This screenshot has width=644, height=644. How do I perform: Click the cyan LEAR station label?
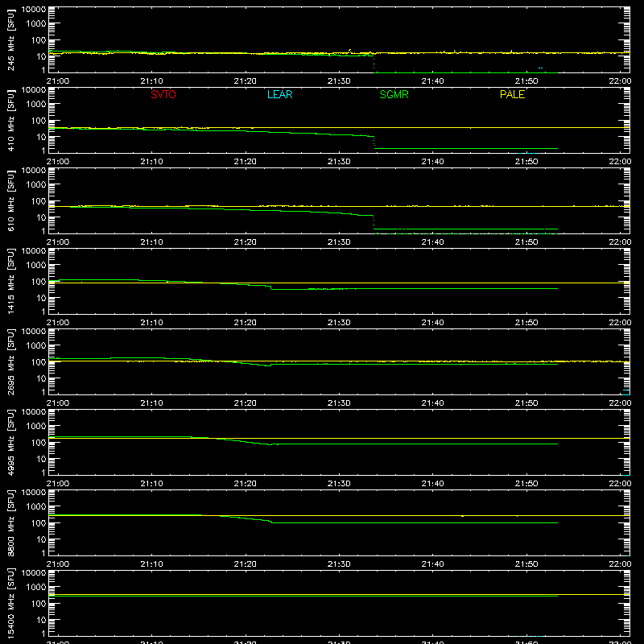[x=279, y=94]
